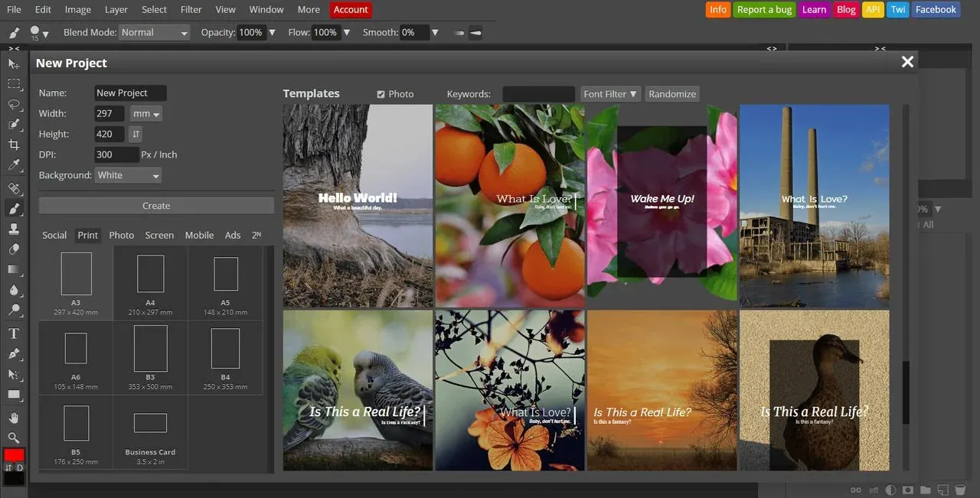Open the Filter menu
The image size is (980, 498).
point(191,9)
